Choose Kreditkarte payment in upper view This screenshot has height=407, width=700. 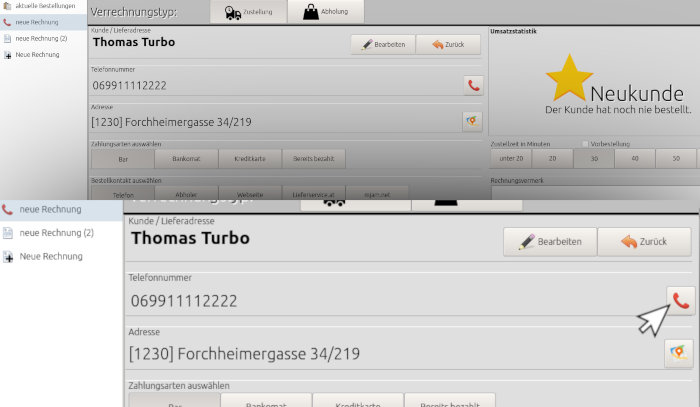click(250, 159)
